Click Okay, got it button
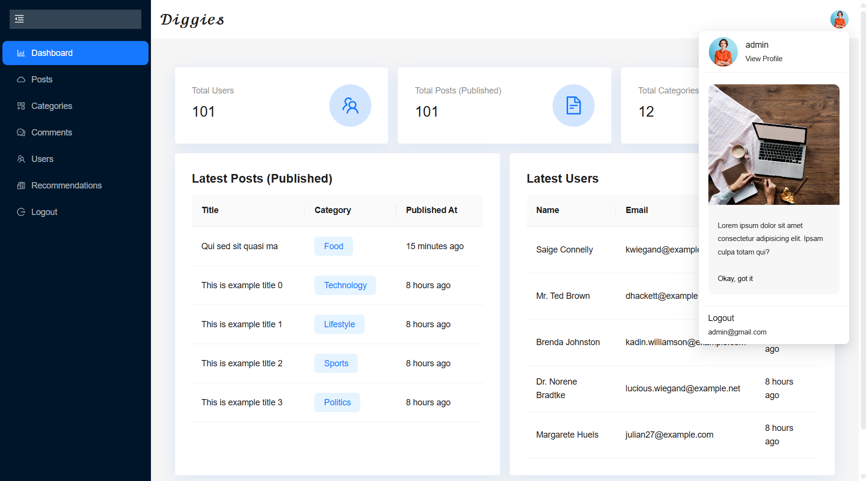Image resolution: width=868 pixels, height=481 pixels. 735,279
